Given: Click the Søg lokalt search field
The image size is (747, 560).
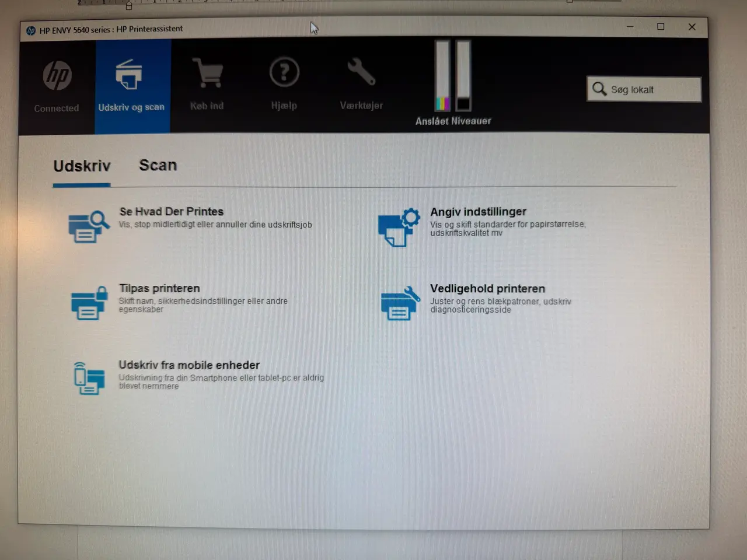Looking at the screenshot, I should click(644, 89).
